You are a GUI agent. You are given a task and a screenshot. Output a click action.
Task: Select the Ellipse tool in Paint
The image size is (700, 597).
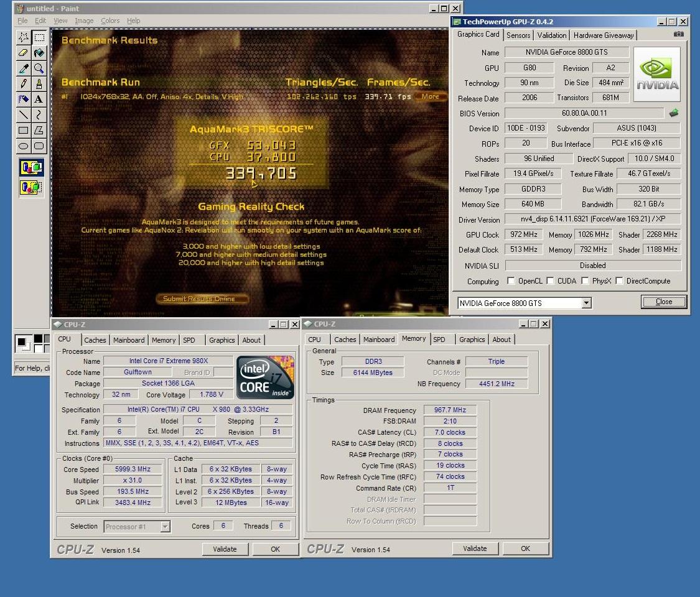coord(24,146)
